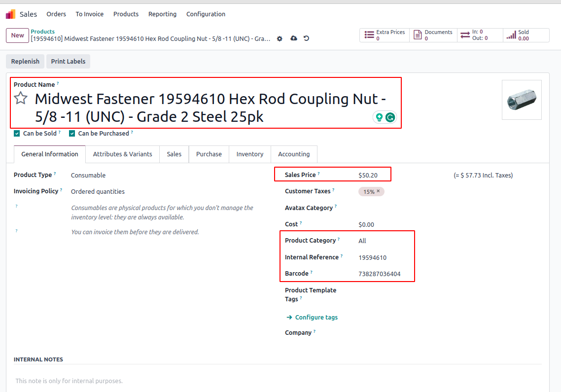
Task: Click the Replenish button
Action: click(x=25, y=62)
